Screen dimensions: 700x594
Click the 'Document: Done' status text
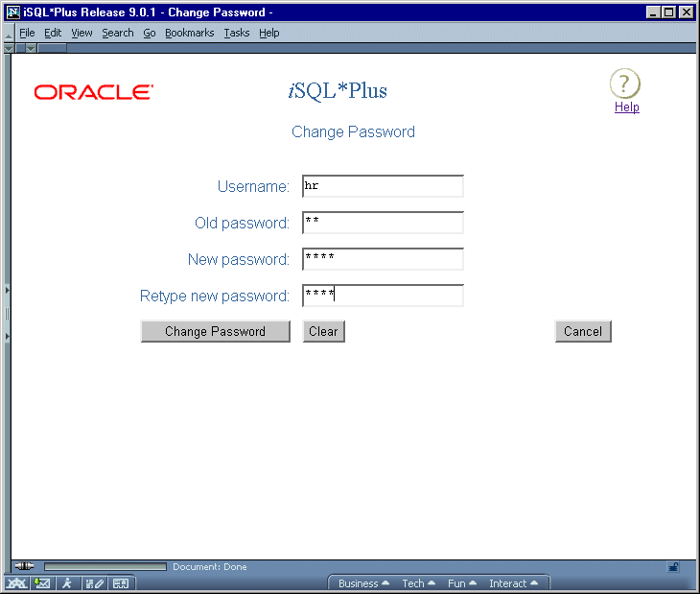(x=210, y=567)
